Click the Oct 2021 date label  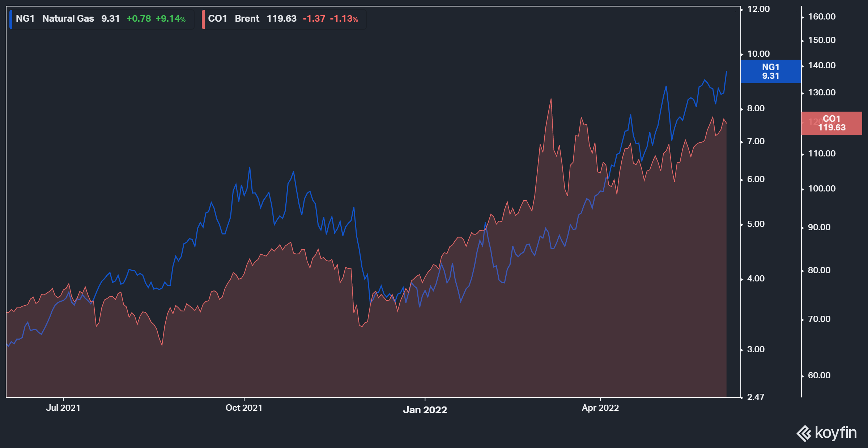[244, 408]
